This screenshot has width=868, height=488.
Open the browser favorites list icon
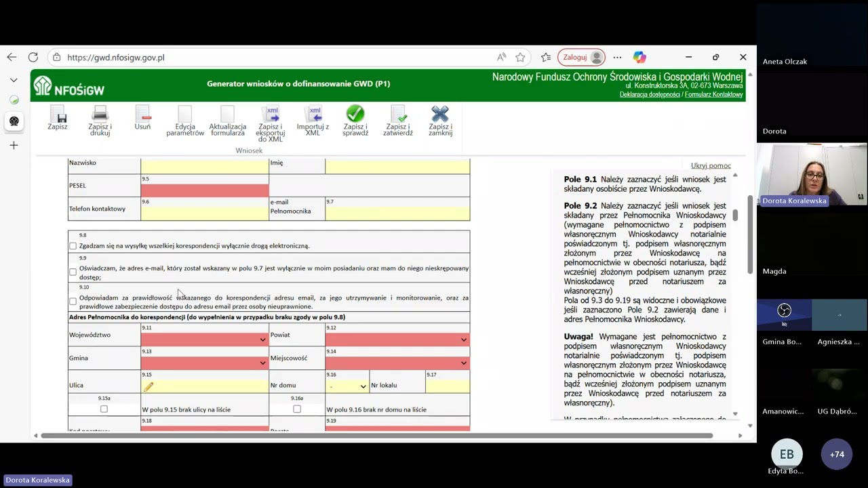point(546,58)
